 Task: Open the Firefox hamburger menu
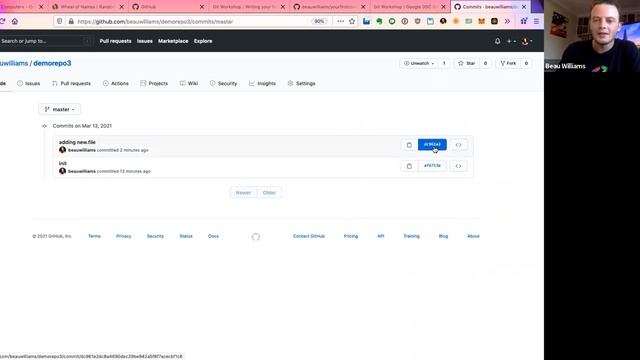click(536, 21)
